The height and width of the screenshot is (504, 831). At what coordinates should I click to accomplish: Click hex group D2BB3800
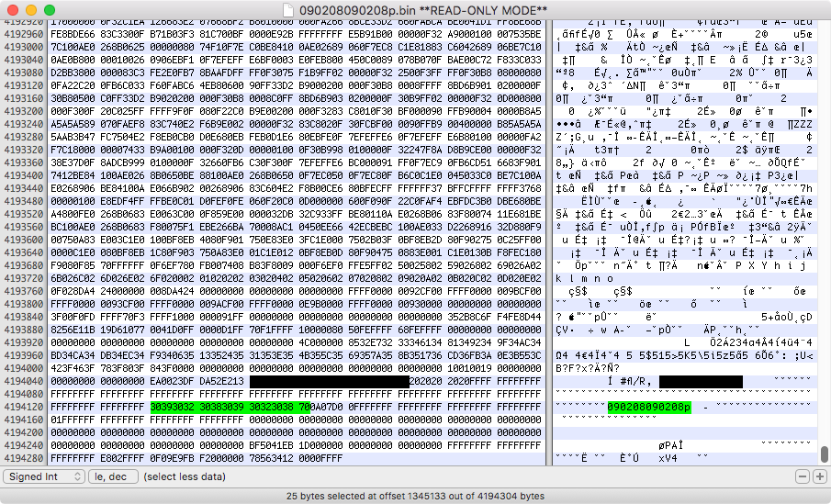click(73, 73)
